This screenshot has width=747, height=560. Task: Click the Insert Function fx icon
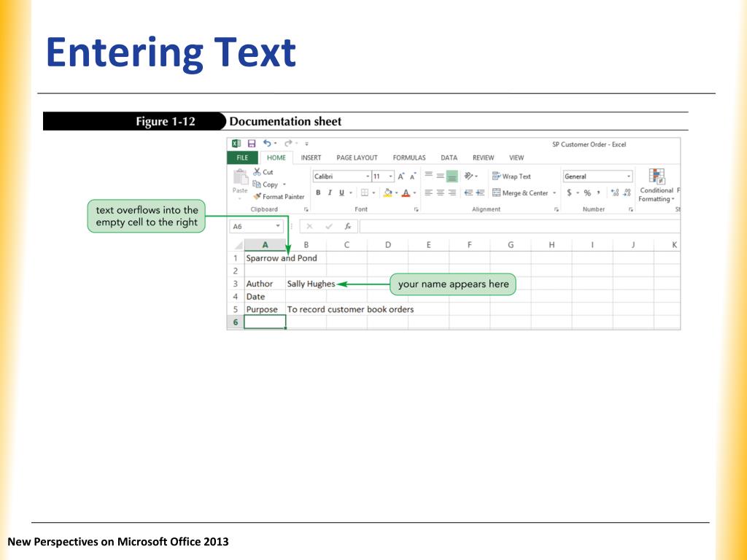348,226
